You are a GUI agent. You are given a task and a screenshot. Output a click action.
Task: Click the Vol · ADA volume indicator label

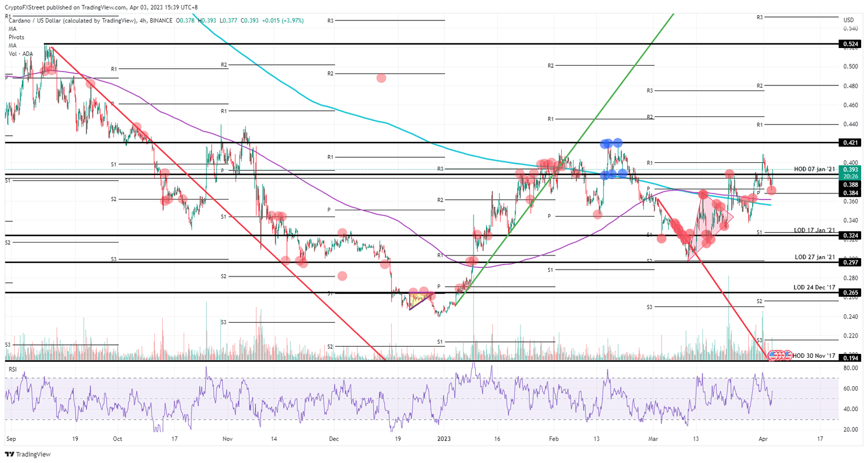(x=20, y=53)
